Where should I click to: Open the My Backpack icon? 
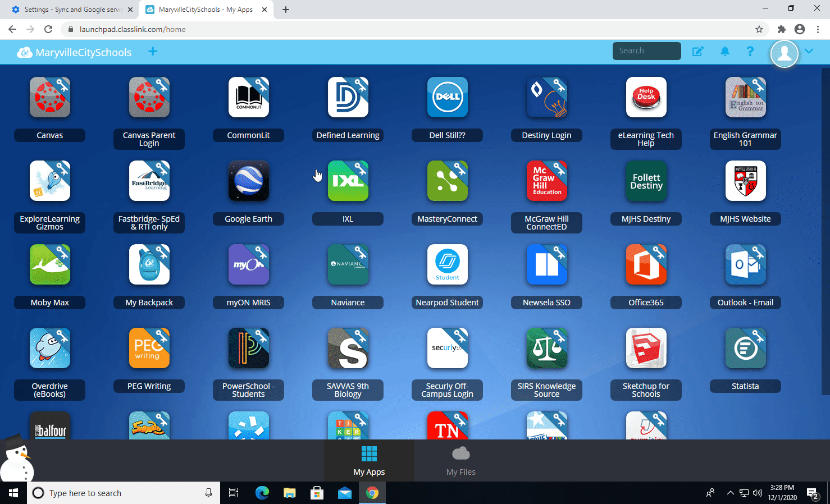[149, 264]
